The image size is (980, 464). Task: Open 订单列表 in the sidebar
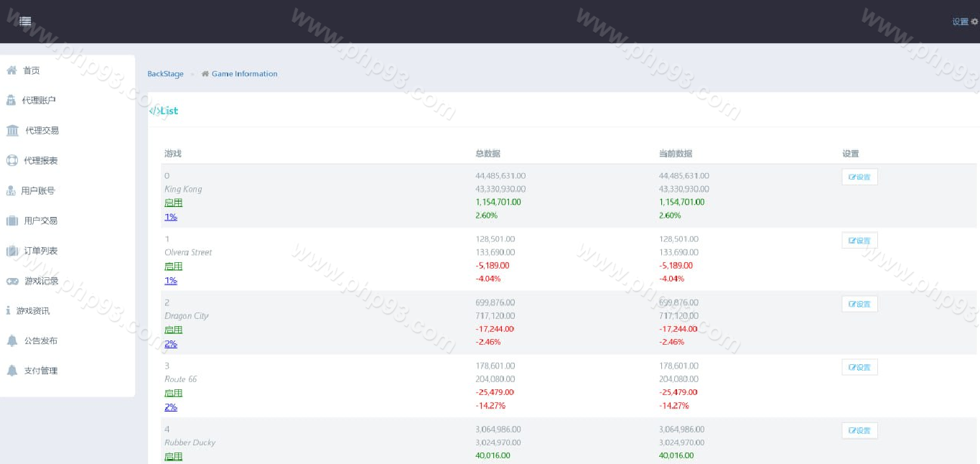[40, 251]
